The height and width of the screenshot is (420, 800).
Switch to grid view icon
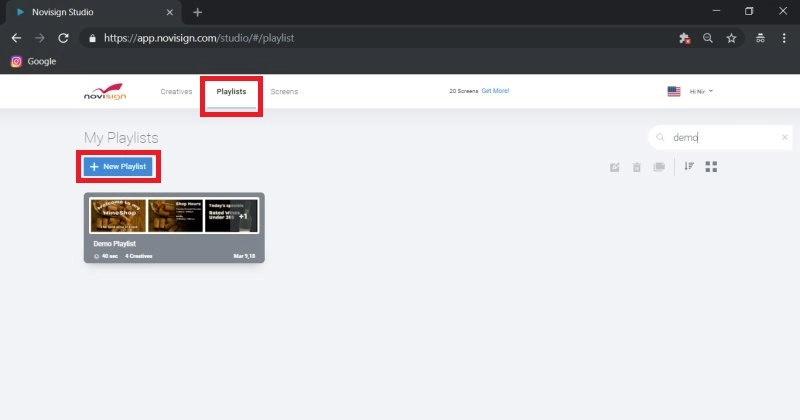711,166
